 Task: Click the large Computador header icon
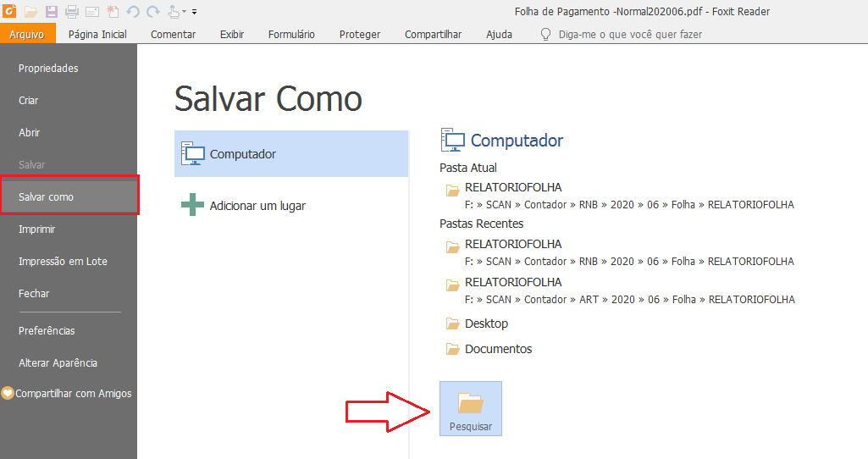pyautogui.click(x=453, y=140)
